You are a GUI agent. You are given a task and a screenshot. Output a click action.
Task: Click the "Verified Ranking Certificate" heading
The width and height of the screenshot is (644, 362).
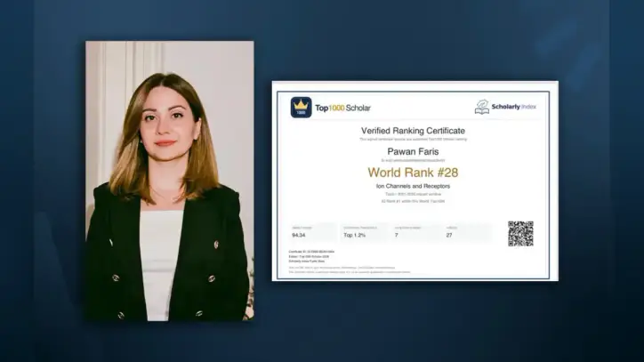(x=413, y=131)
